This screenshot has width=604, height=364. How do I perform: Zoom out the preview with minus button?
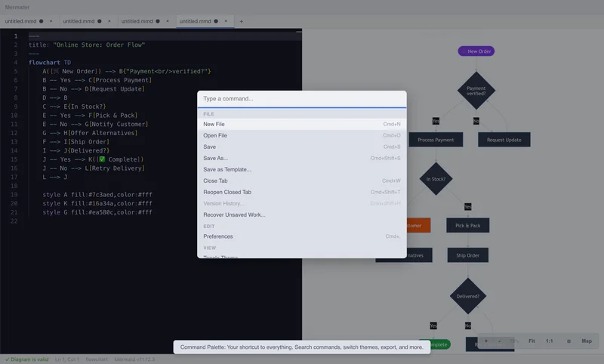pyautogui.click(x=500, y=341)
